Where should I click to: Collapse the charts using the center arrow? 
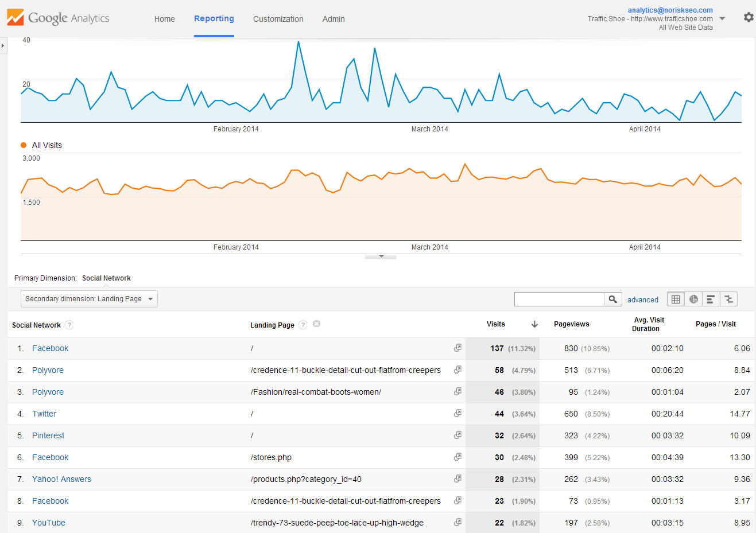point(380,256)
